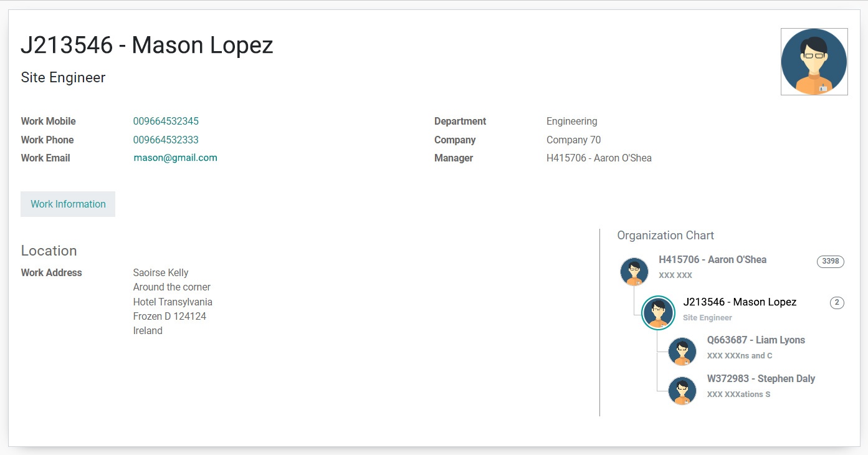Click the Department label
The width and height of the screenshot is (868, 455).
460,121
